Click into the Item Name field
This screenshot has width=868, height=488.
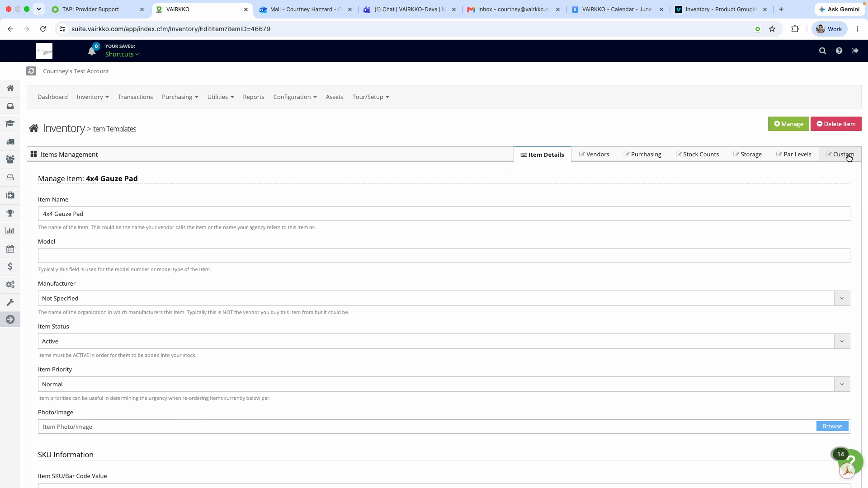pyautogui.click(x=444, y=214)
